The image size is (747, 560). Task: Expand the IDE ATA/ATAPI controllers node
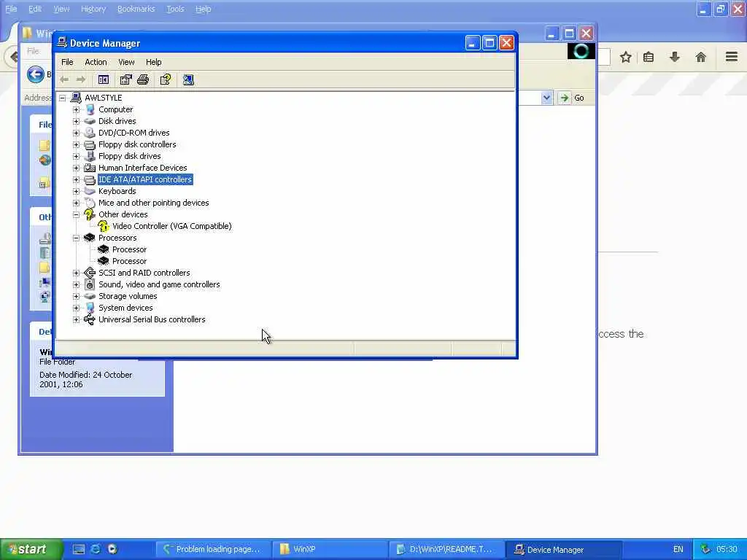(x=76, y=179)
